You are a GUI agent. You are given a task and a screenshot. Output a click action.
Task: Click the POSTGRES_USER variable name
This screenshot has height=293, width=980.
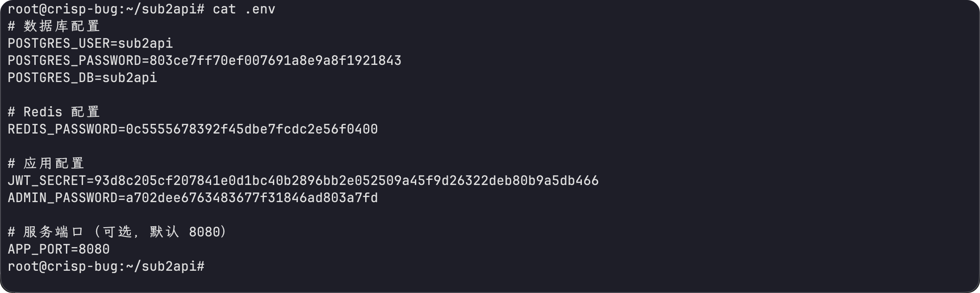pos(58,44)
